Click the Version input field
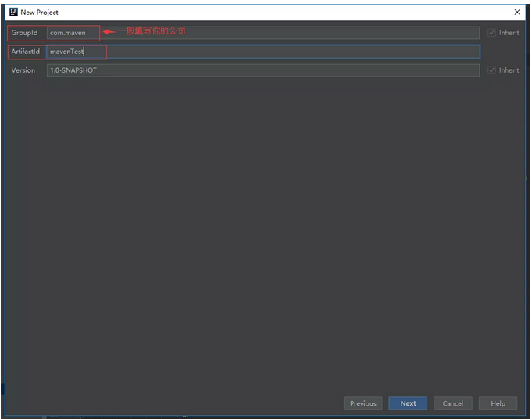The width and height of the screenshot is (532, 419). tap(263, 70)
